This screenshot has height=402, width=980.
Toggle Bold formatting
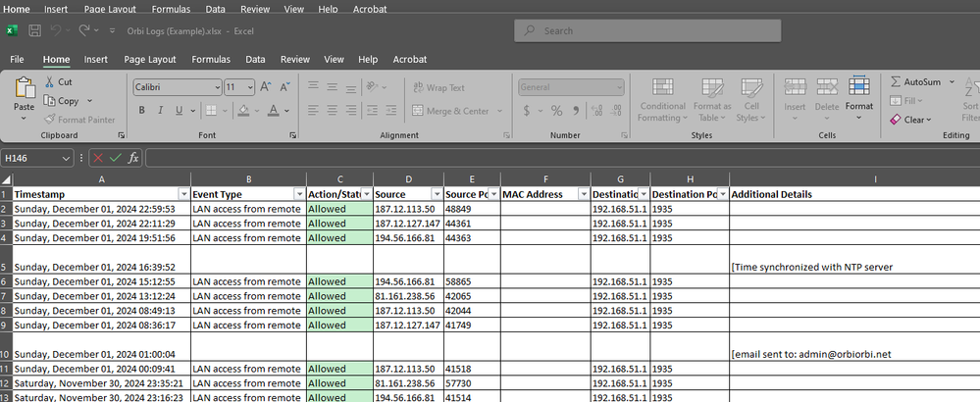point(142,111)
